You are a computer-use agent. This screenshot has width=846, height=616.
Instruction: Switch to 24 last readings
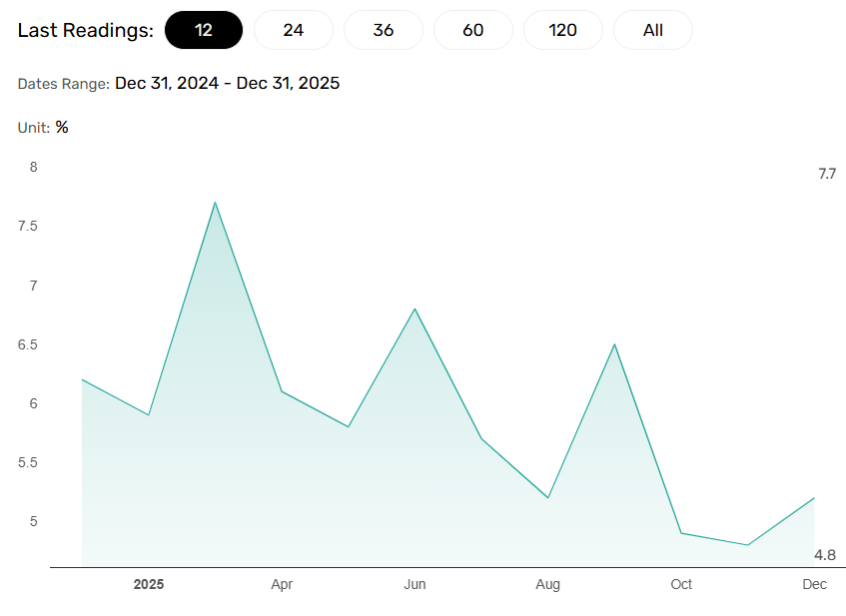click(x=294, y=30)
